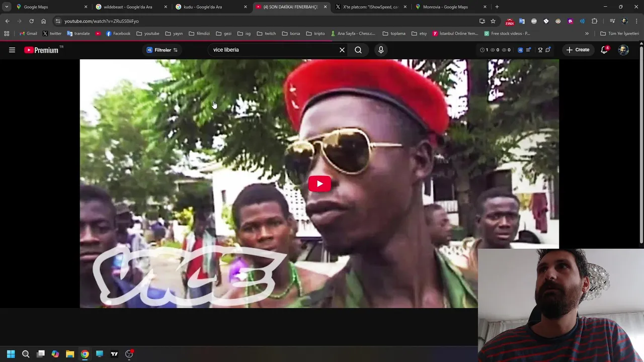The height and width of the screenshot is (362, 644).
Task: Open YouTube account avatar menu
Action: (623, 50)
